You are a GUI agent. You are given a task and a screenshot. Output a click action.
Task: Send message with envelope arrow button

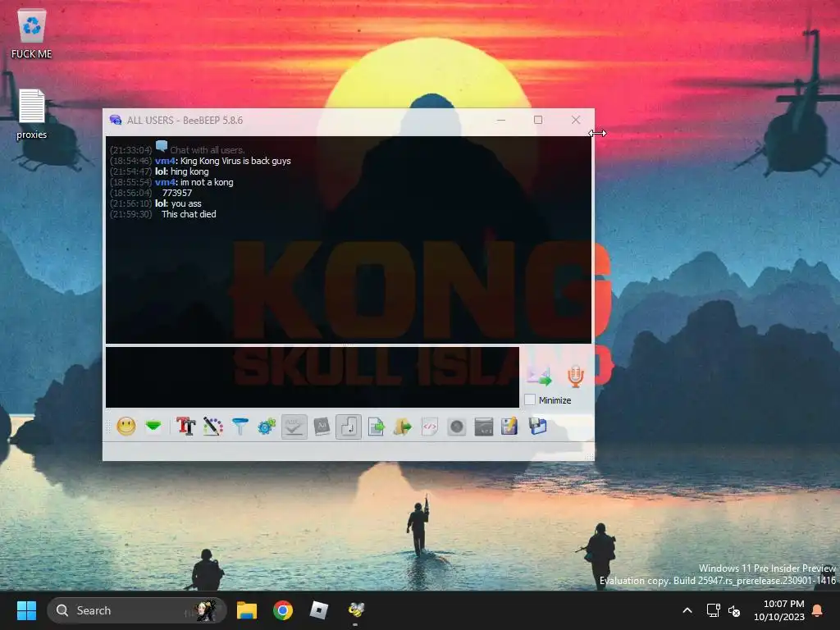(x=539, y=376)
